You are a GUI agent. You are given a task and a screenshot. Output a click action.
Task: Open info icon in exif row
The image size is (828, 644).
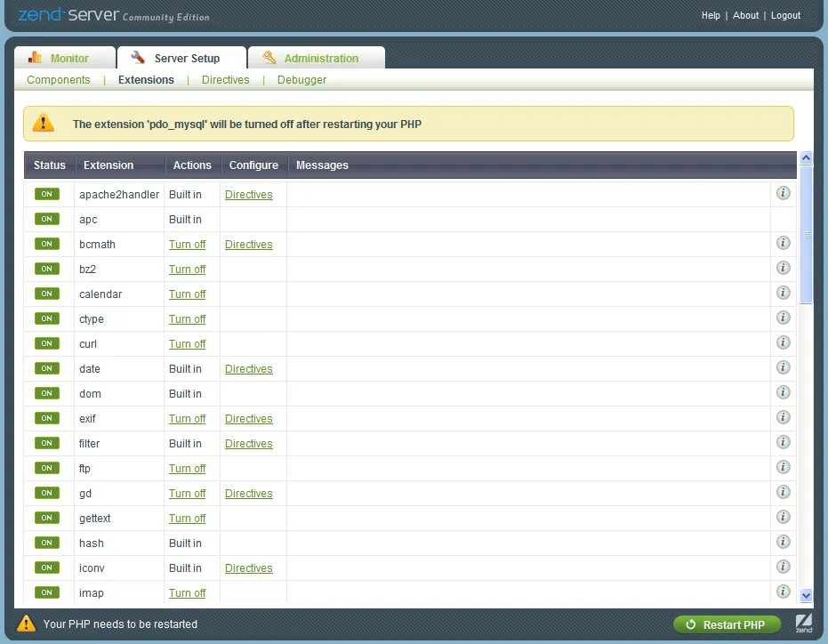[784, 417]
